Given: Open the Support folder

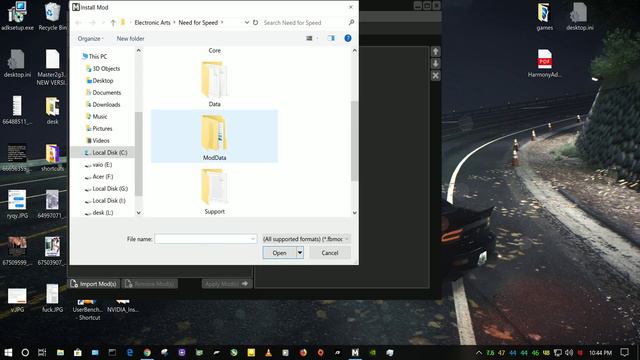Looking at the screenshot, I should pos(214,192).
